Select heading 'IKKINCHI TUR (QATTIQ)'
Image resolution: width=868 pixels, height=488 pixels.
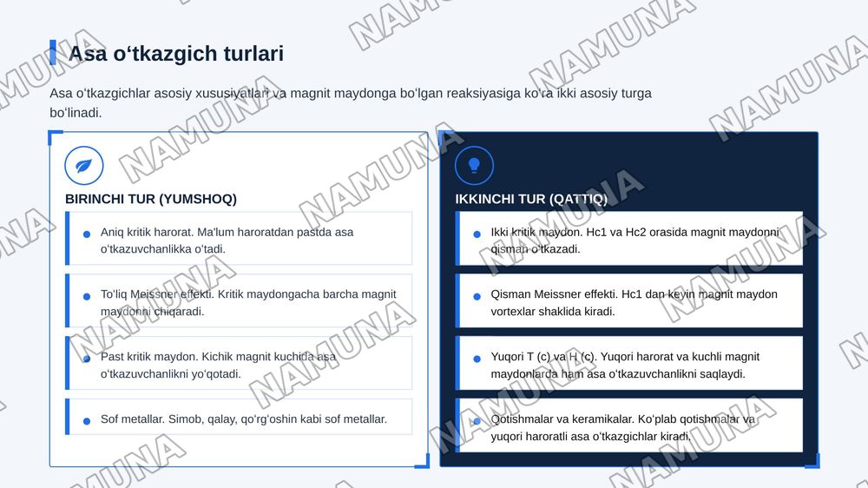(x=531, y=199)
